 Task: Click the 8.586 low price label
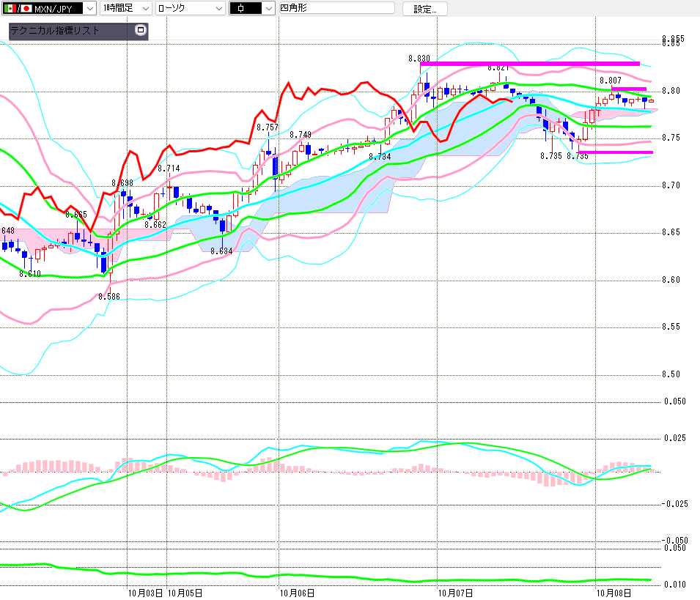pos(109,296)
